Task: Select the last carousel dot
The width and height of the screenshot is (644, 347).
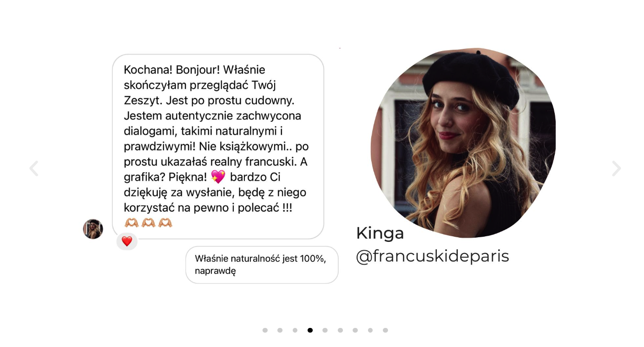Action: tap(385, 330)
